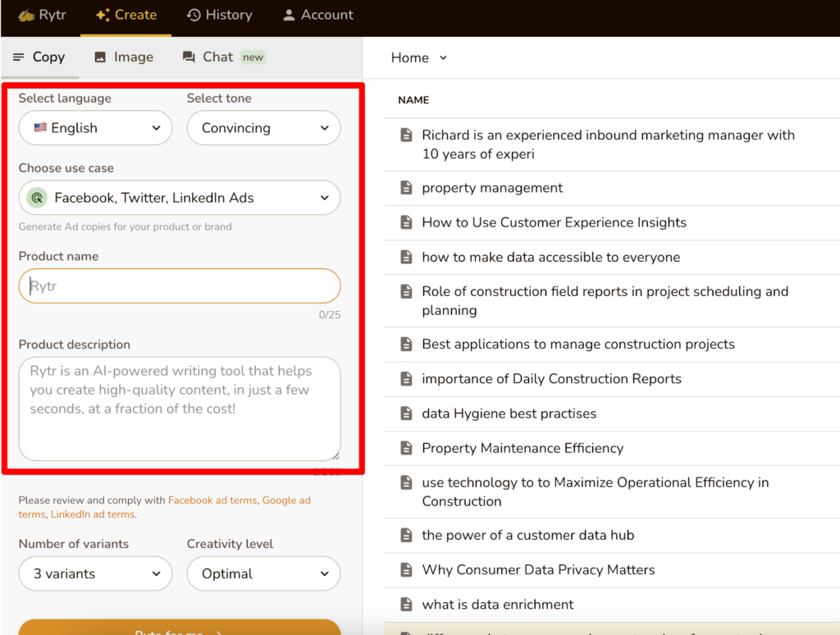Click the file icon for Property Maintenance Efficiency
This screenshot has width=840, height=635.
[405, 448]
